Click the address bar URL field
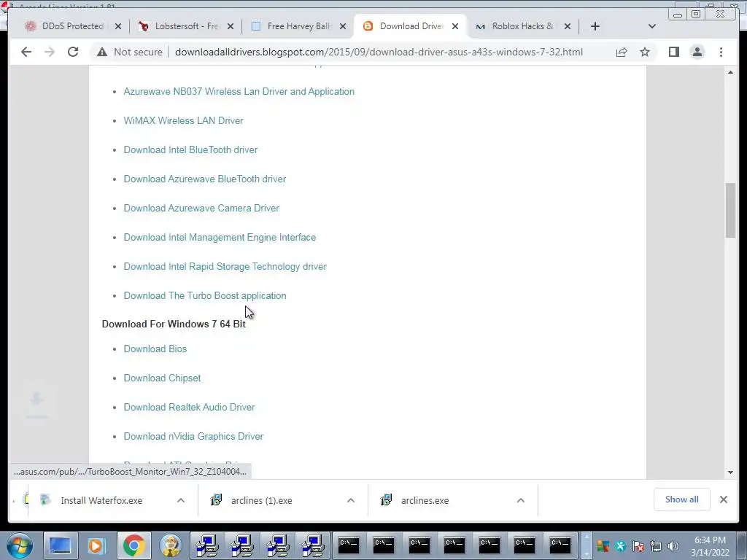Screen dimensions: 747x560 click(379, 52)
